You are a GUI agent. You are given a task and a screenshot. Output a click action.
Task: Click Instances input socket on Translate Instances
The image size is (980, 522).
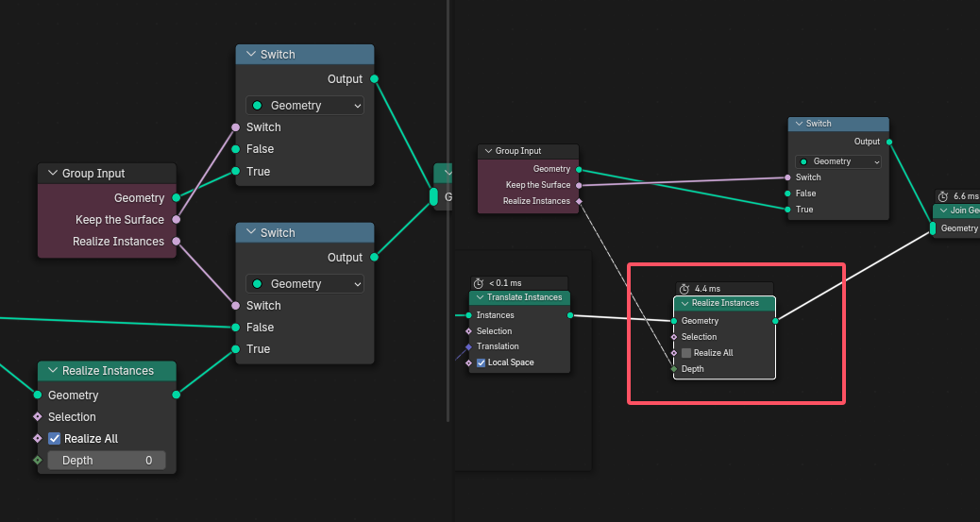[468, 315]
